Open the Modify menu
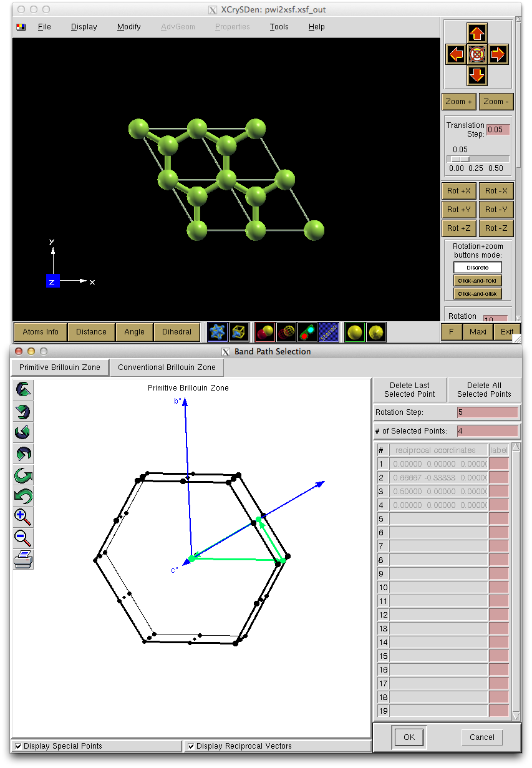Viewport: 532px width, 768px height. (x=128, y=27)
